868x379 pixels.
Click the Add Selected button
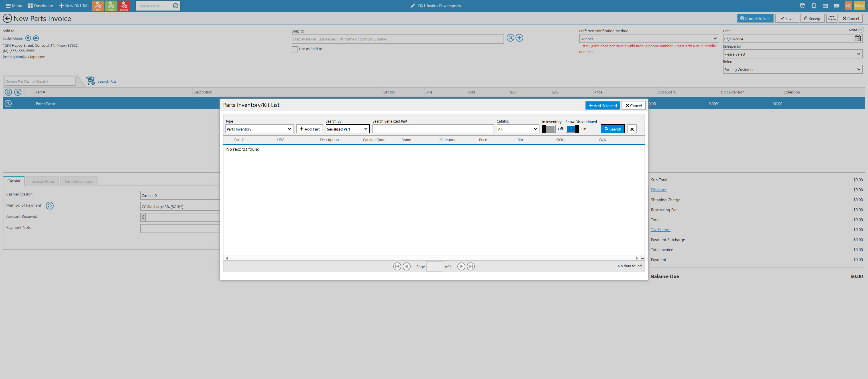click(602, 105)
